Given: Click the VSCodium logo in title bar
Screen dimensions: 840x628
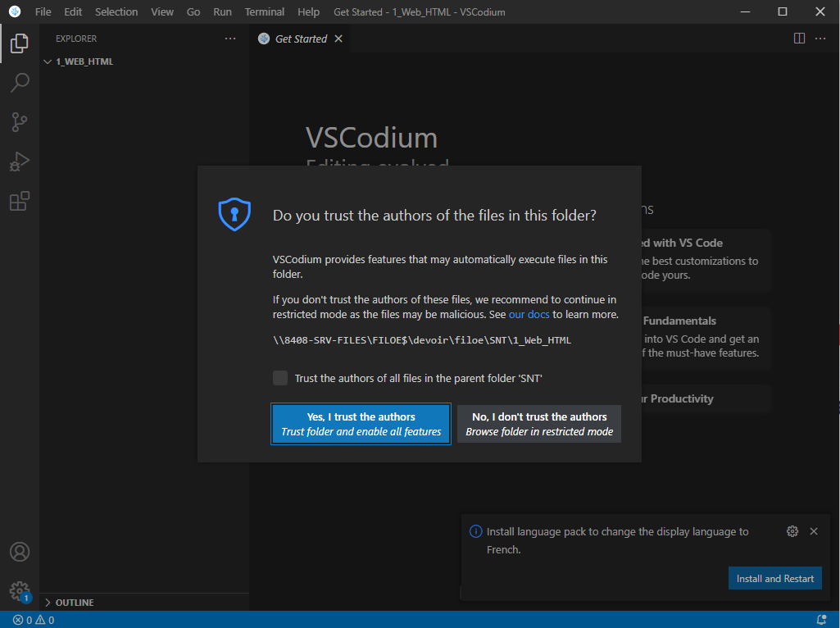Looking at the screenshot, I should [15, 11].
